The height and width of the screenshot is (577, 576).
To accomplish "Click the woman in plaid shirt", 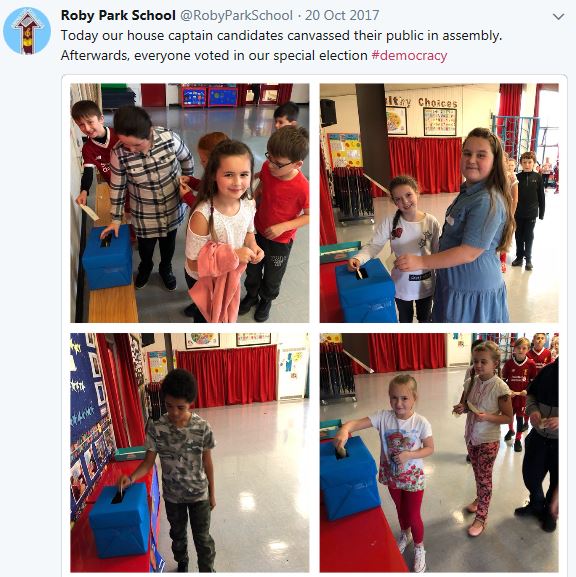I will (x=149, y=197).
